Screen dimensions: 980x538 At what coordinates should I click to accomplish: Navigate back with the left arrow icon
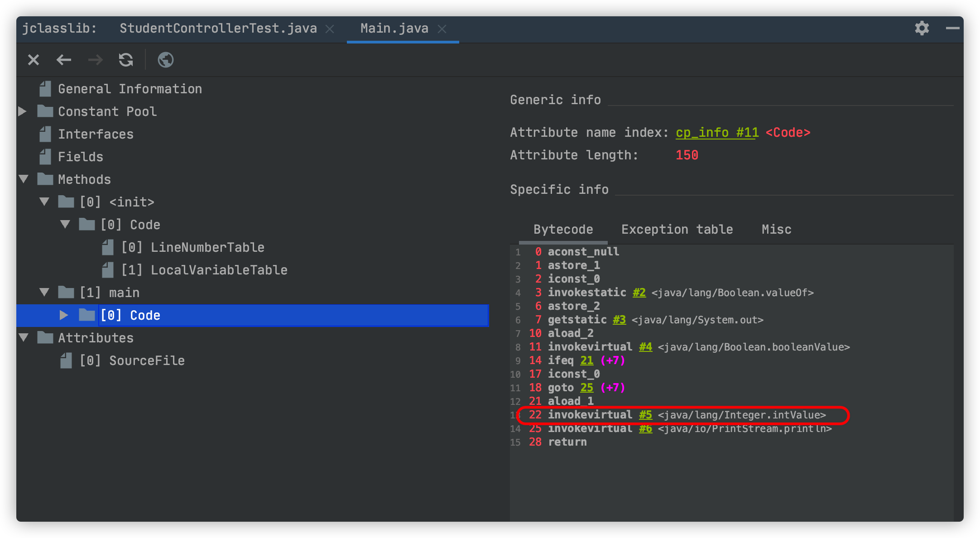[64, 60]
